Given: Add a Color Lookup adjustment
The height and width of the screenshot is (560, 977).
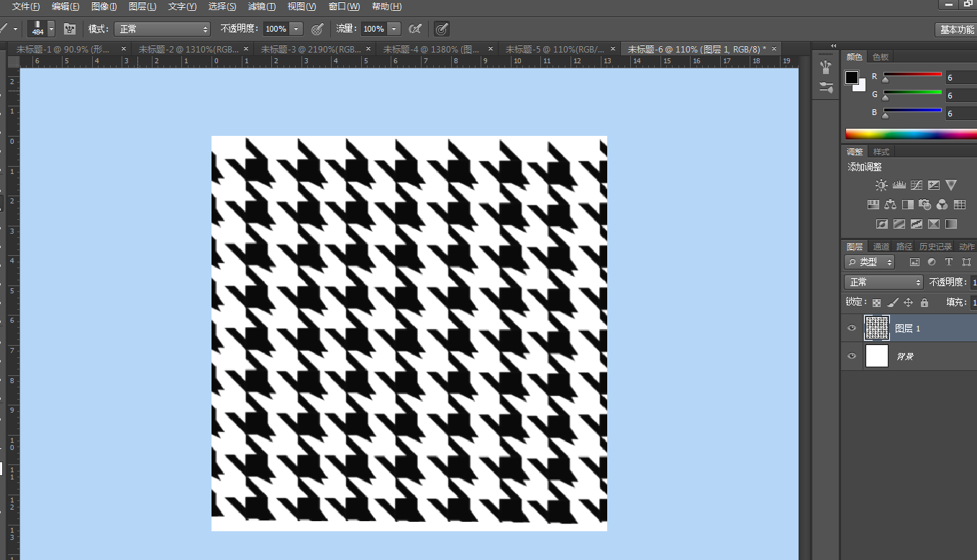Looking at the screenshot, I should [960, 205].
